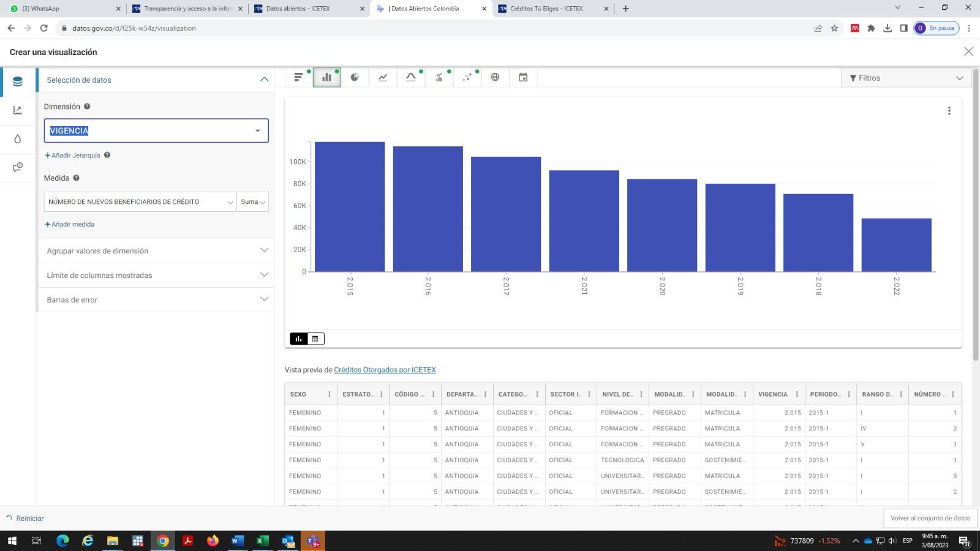Select the scatter plot chart type
The height and width of the screenshot is (551, 980).
click(467, 77)
